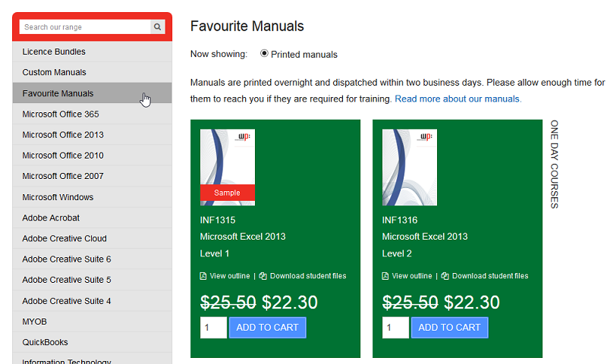Click the ONE DAY COURSES vertical label
607x364 pixels.
[555, 165]
